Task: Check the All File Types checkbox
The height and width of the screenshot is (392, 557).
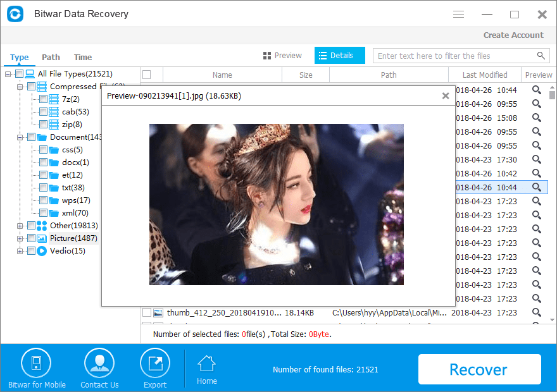Action: click(x=19, y=74)
